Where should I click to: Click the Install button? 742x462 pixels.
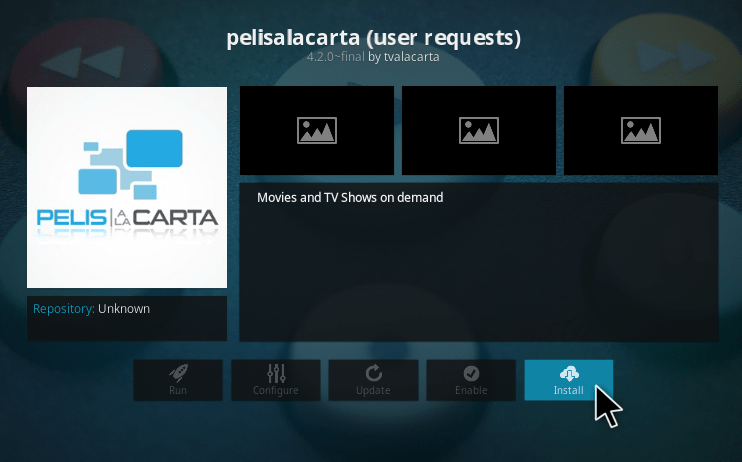[568, 380]
